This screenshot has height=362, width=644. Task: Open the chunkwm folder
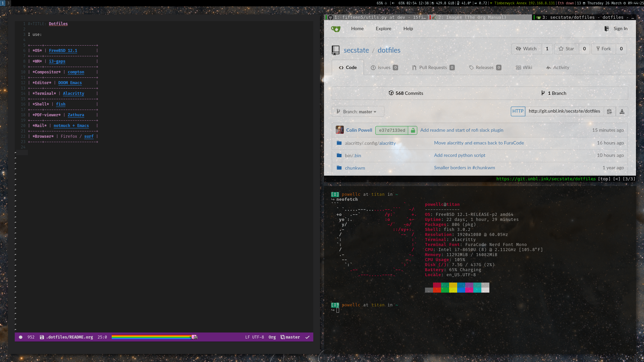point(355,168)
